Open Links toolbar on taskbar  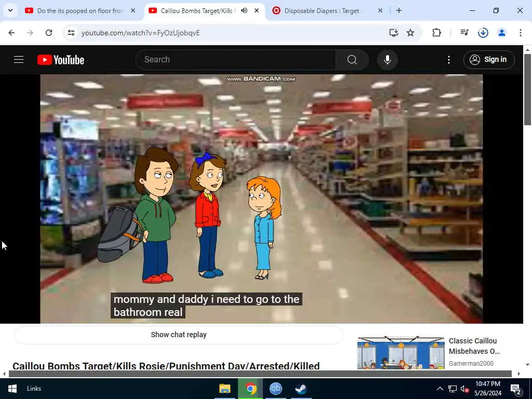(34, 389)
